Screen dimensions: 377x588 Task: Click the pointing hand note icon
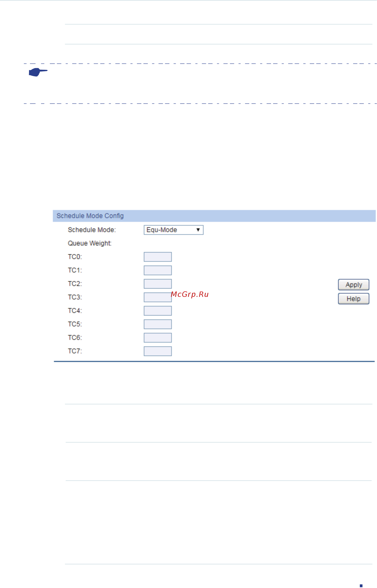38,72
